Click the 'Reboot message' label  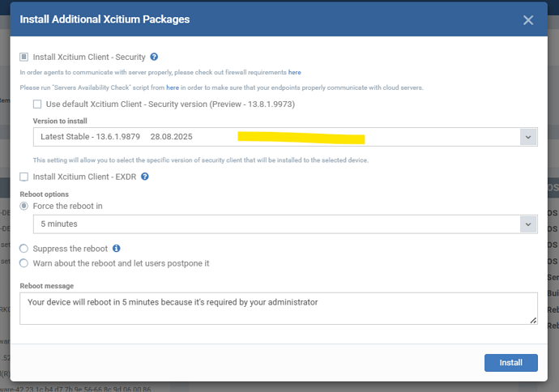(x=47, y=286)
